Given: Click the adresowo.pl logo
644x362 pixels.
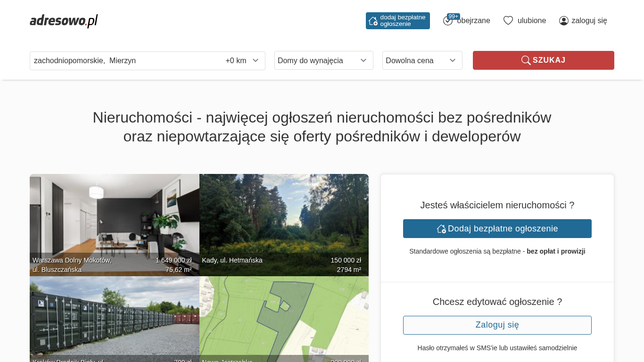Looking at the screenshot, I should click(x=64, y=21).
